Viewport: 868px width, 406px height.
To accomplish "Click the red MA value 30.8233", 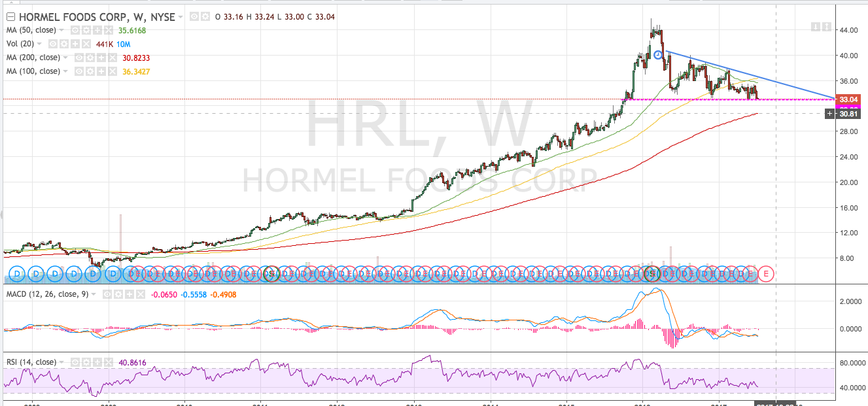I will click(x=137, y=58).
